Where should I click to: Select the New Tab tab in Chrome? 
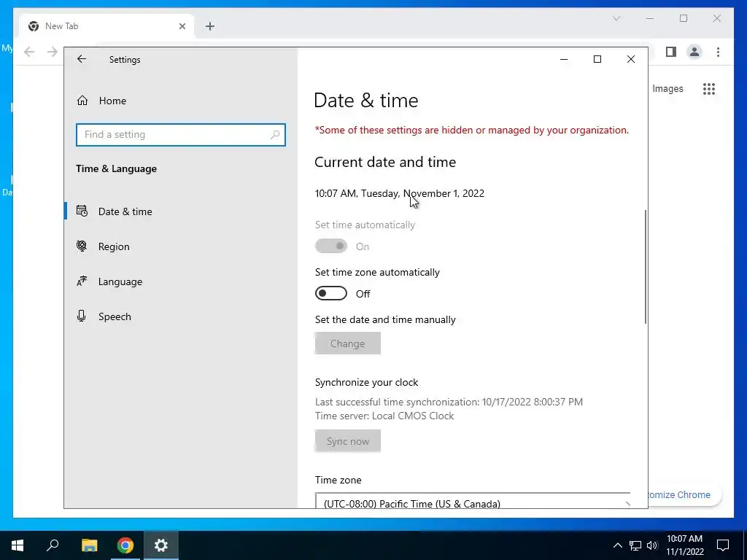(107, 26)
